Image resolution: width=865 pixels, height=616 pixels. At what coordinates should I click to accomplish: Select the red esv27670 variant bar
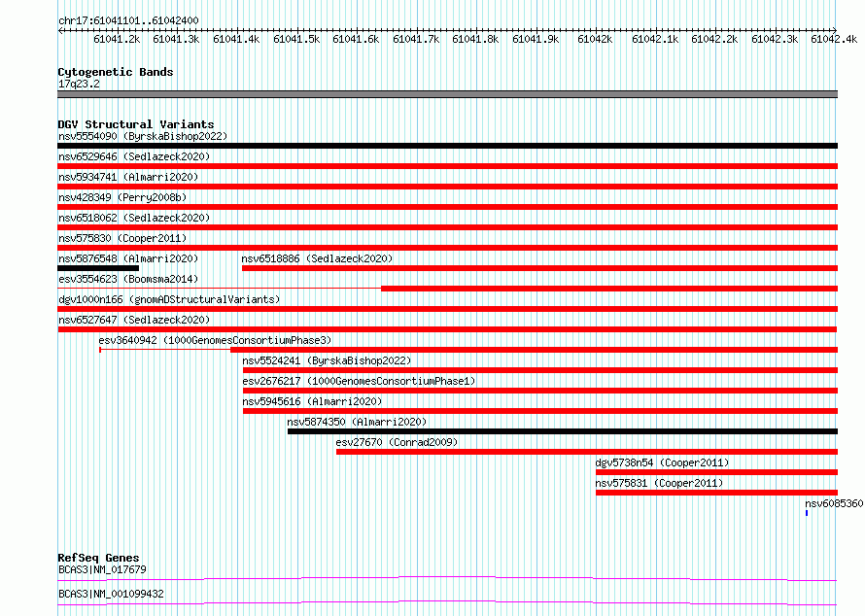587,452
